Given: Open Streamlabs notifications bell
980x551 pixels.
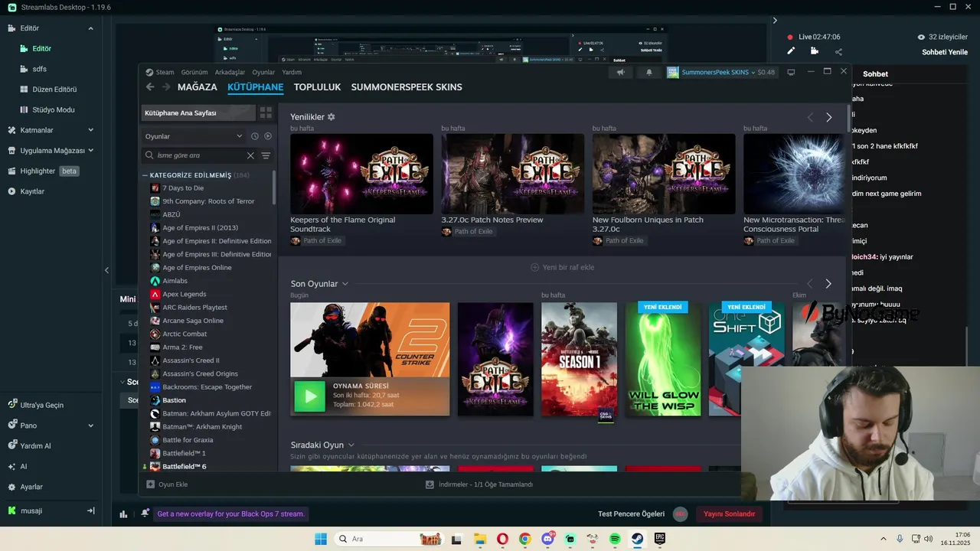Looking at the screenshot, I should tap(145, 514).
